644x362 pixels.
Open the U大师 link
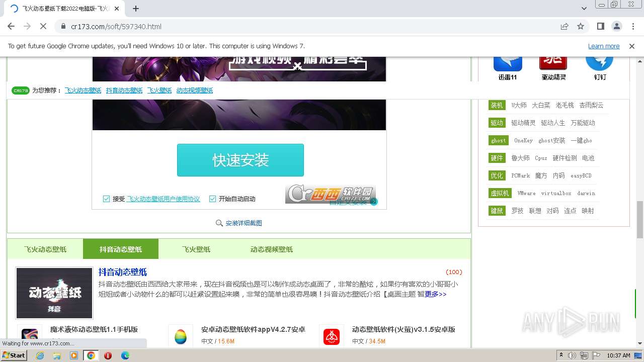coord(519,105)
